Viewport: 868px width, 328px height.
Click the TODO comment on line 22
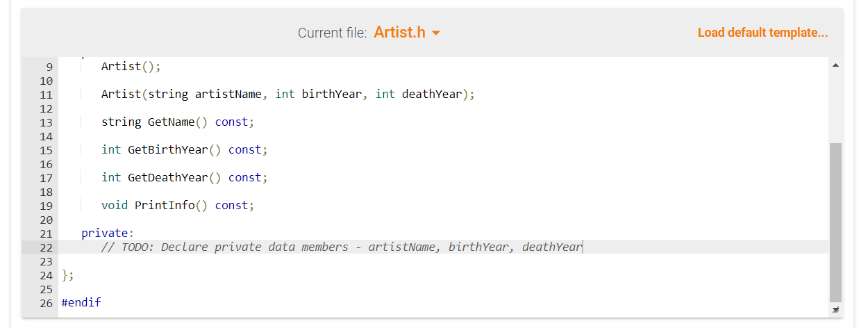342,247
